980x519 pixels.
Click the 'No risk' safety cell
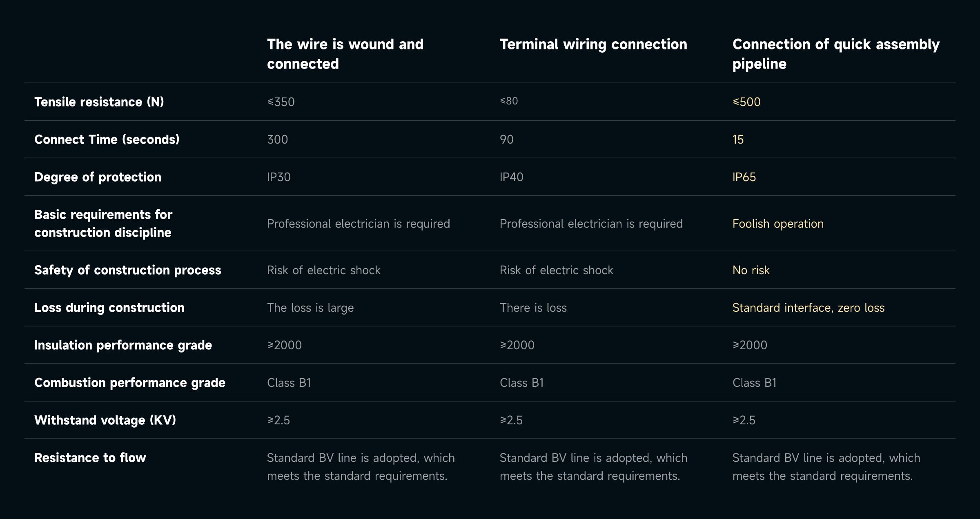751,270
